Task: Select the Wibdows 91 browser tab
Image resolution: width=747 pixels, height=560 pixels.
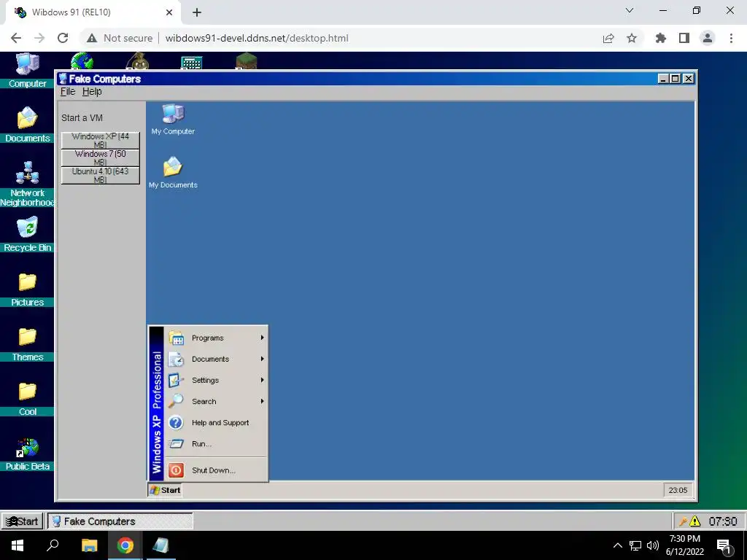Action: 93,12
